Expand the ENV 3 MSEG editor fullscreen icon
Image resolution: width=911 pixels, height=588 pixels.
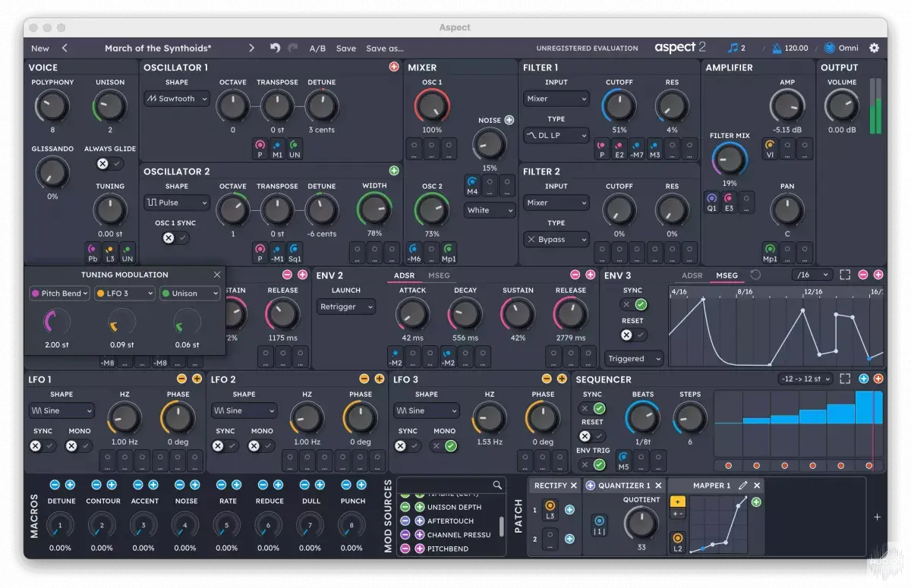tap(845, 275)
